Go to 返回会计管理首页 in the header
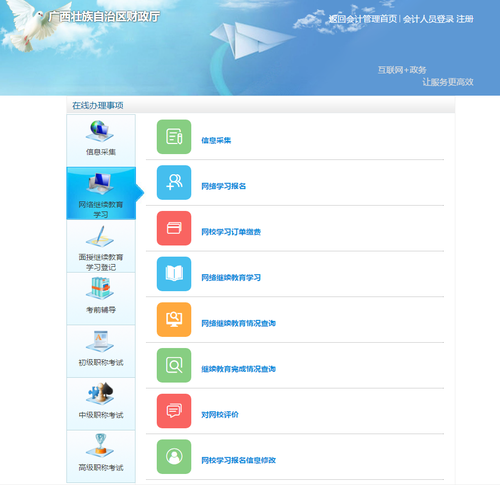This screenshot has width=500, height=485. pos(363,19)
